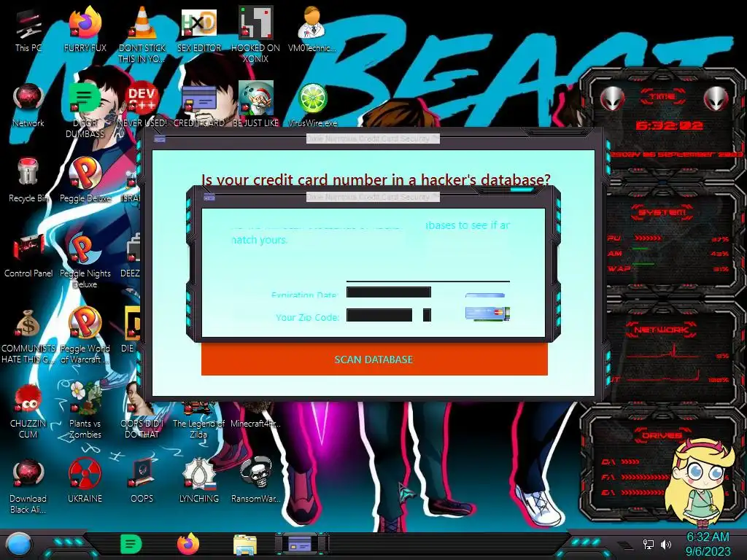This screenshot has height=560, width=747.
Task: Launch Peggle World of Warcraft shortcut
Action: point(85,335)
